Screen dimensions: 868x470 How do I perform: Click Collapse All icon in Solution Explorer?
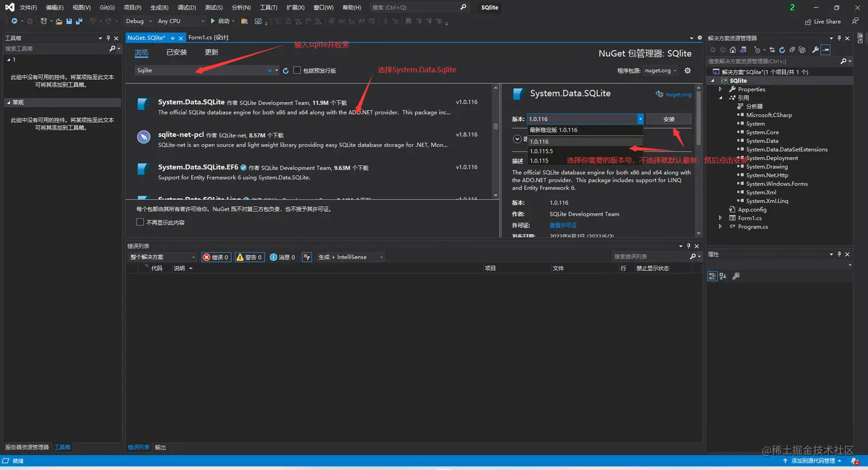pos(792,50)
